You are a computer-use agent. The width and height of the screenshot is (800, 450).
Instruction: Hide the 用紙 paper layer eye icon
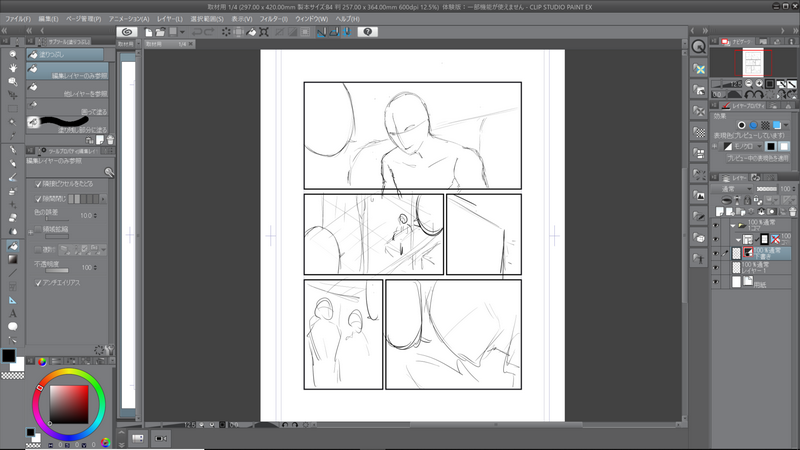(716, 282)
